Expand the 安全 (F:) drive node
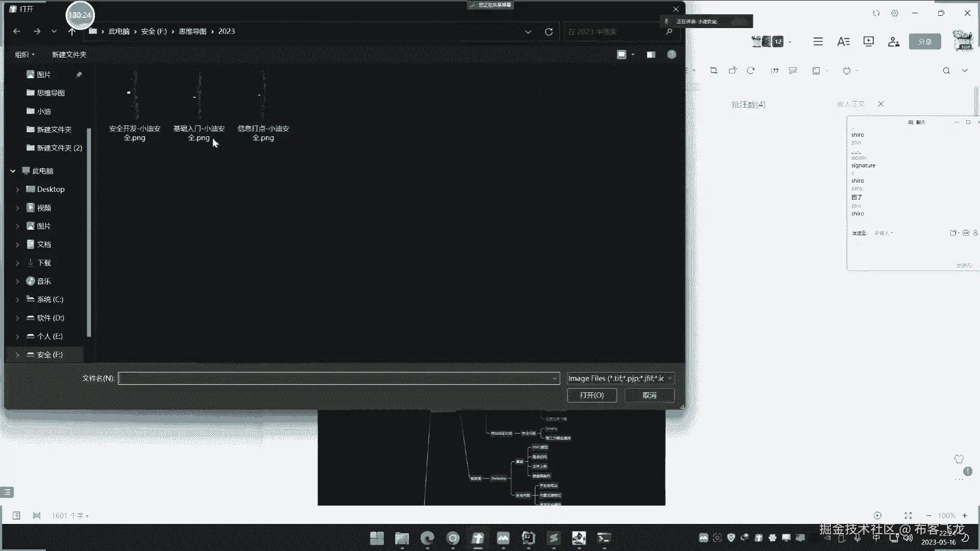The image size is (980, 551). tap(17, 355)
